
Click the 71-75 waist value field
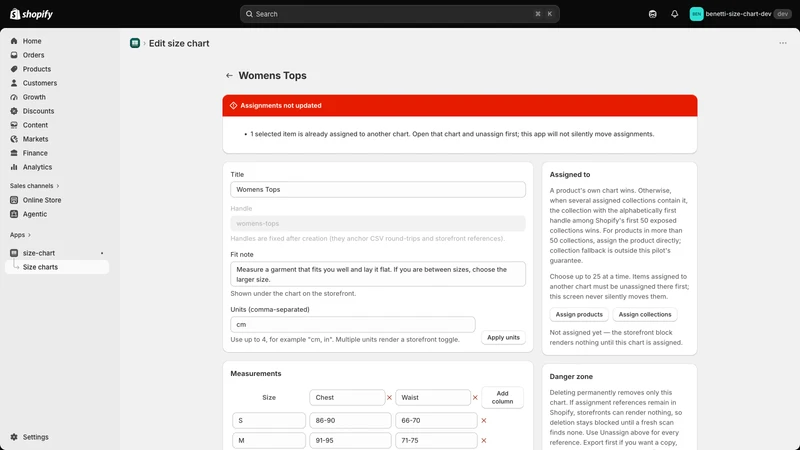(436, 440)
